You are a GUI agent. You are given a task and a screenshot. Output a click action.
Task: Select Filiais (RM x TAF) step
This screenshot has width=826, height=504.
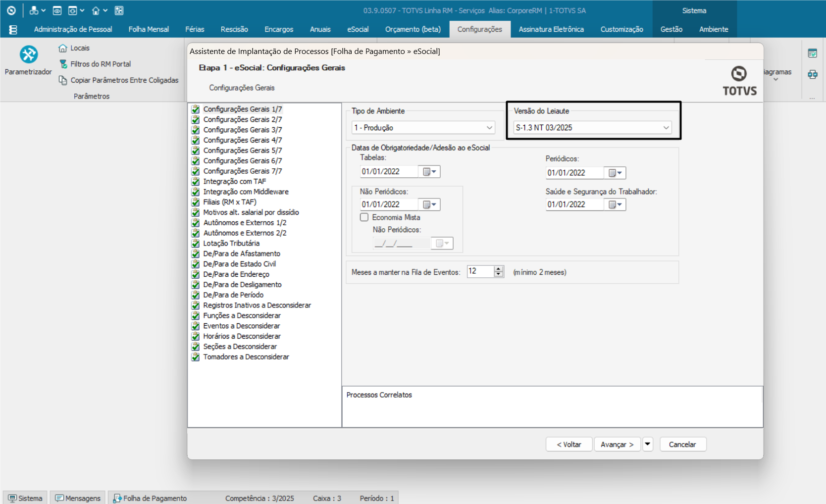pos(230,202)
